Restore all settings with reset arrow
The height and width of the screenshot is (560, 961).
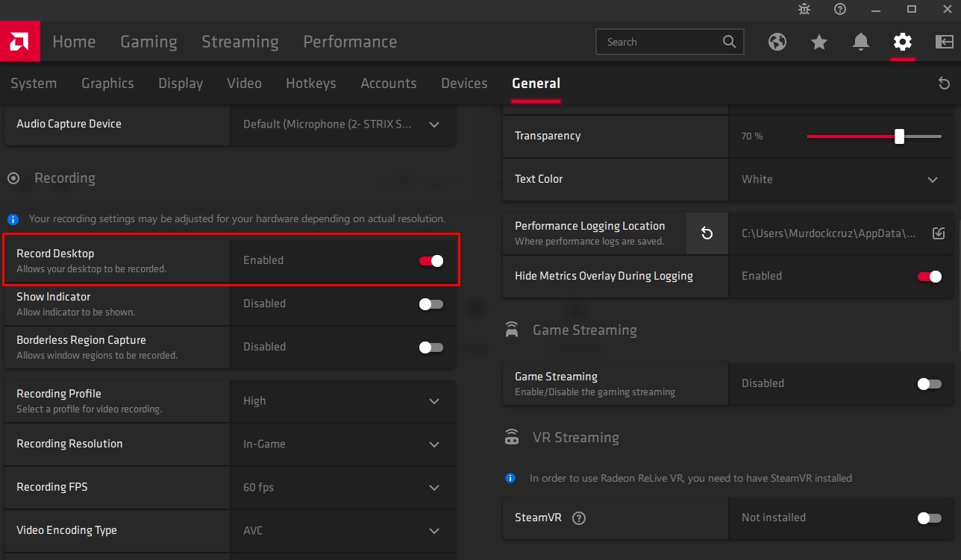point(943,84)
